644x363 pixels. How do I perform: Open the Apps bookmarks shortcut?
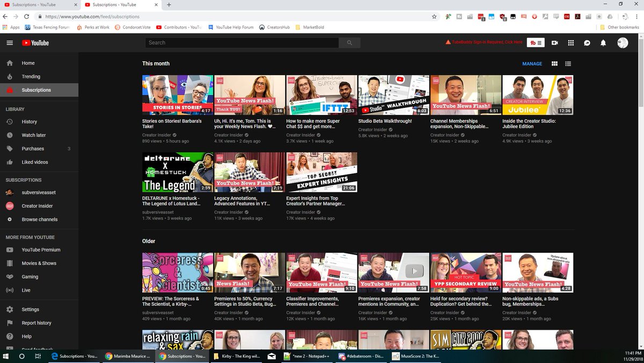point(11,27)
